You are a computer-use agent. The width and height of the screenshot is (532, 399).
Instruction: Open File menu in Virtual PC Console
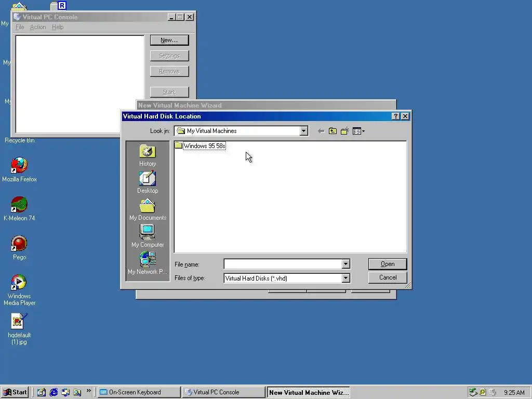tap(20, 27)
